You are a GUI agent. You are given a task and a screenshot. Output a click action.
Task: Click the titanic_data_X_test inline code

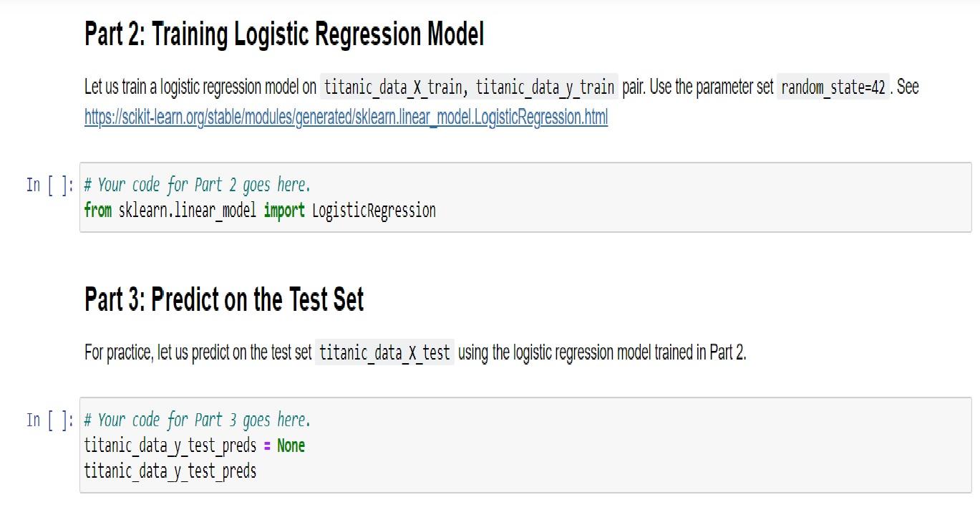(x=384, y=353)
